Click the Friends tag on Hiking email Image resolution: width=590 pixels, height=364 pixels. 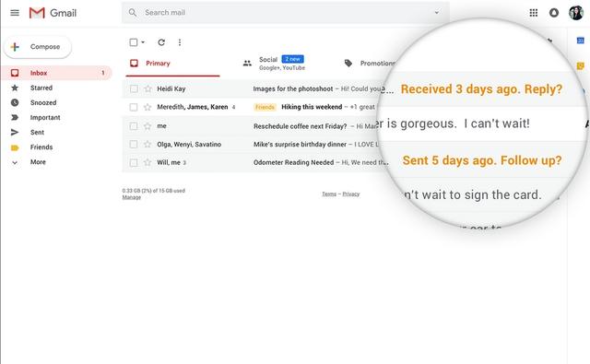click(265, 107)
